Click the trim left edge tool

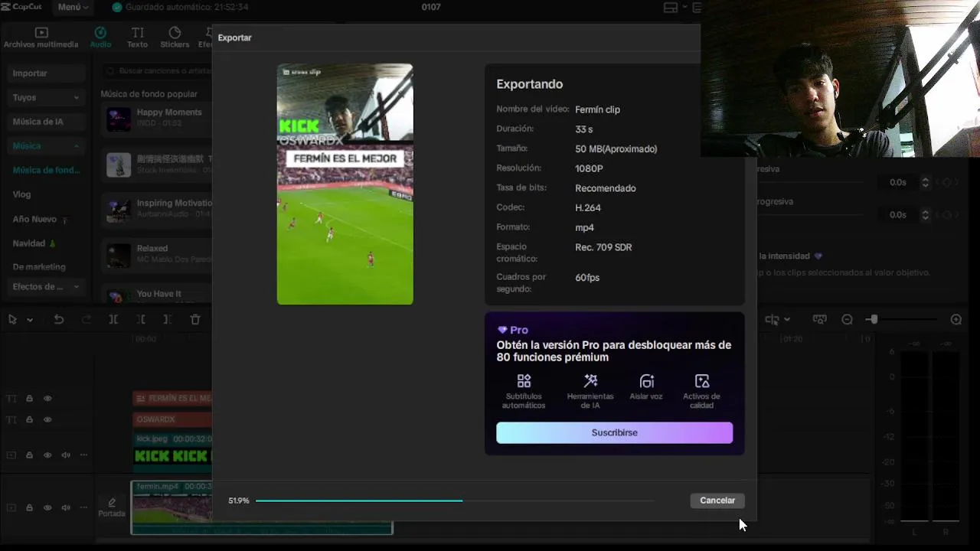[141, 319]
